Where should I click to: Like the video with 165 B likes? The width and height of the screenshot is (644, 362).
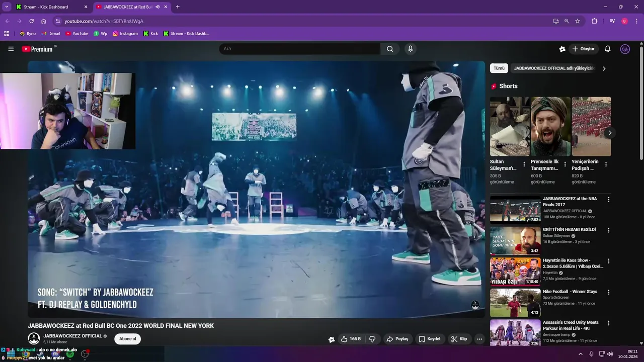click(351, 339)
